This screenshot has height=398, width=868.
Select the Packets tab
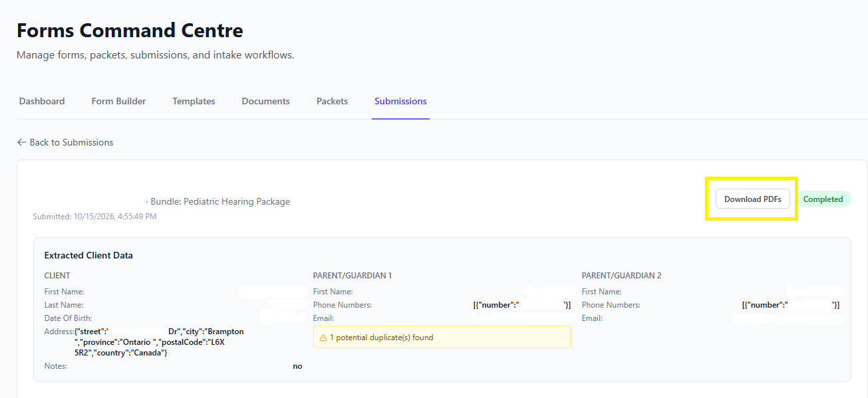click(332, 101)
